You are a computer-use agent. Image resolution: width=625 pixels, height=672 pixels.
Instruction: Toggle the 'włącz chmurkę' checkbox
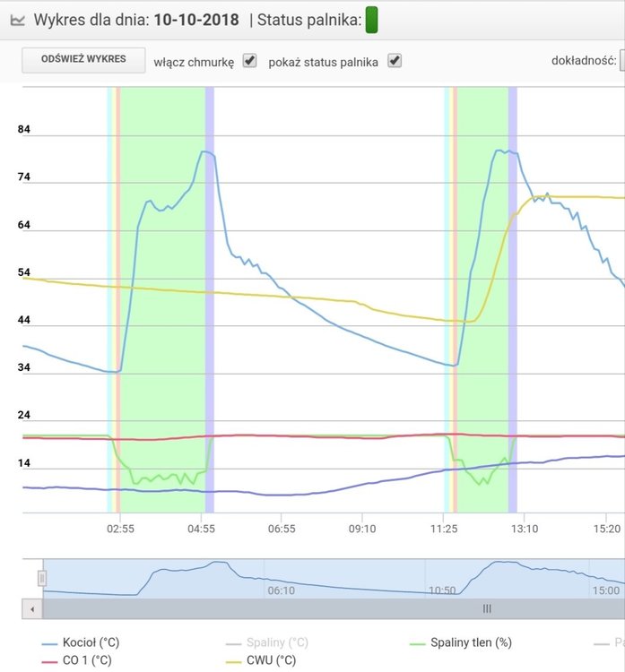point(250,61)
